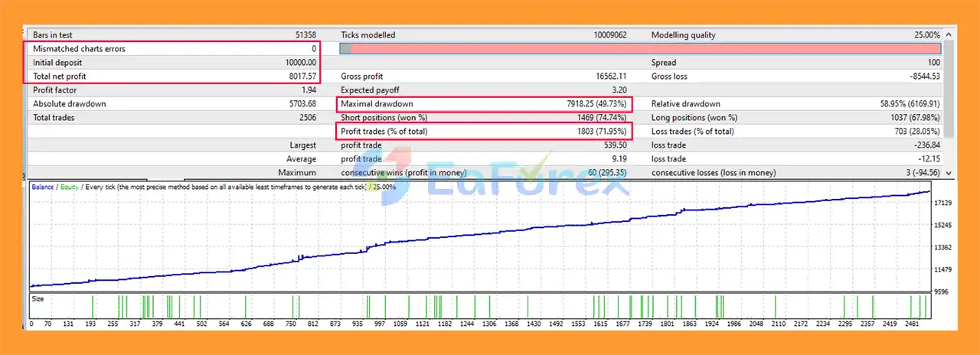Click the Long positions (won %) label
The width and height of the screenshot is (980, 355).
(x=694, y=118)
